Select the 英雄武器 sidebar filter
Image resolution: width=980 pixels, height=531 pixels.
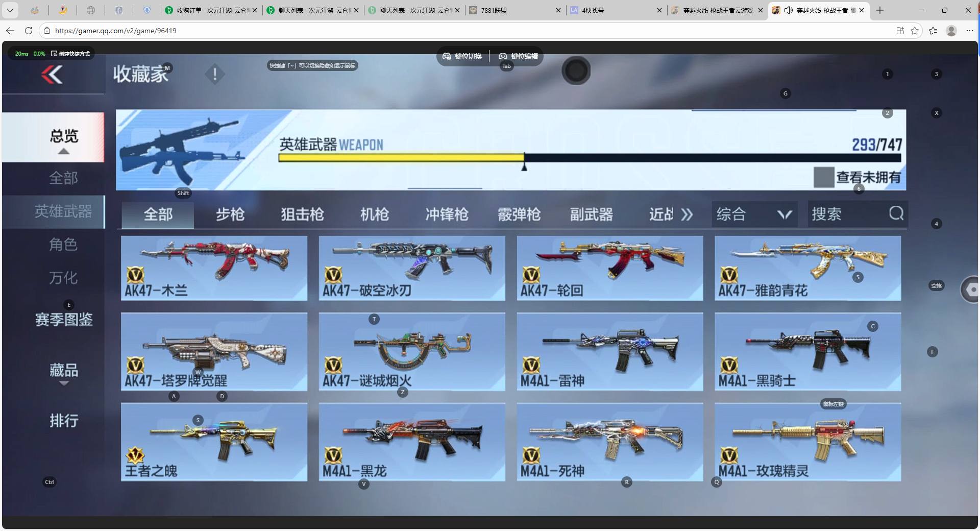tap(62, 211)
